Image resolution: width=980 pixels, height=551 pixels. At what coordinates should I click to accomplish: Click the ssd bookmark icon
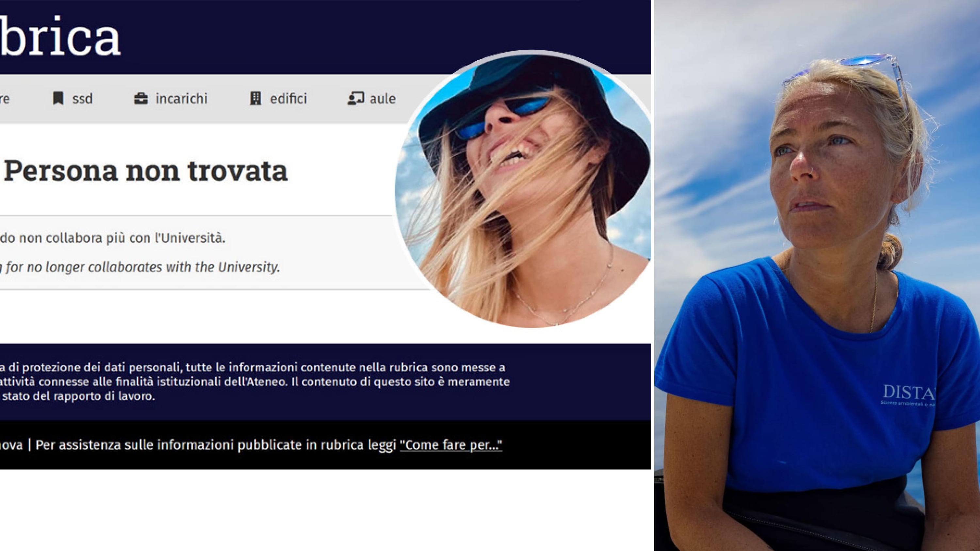point(58,99)
